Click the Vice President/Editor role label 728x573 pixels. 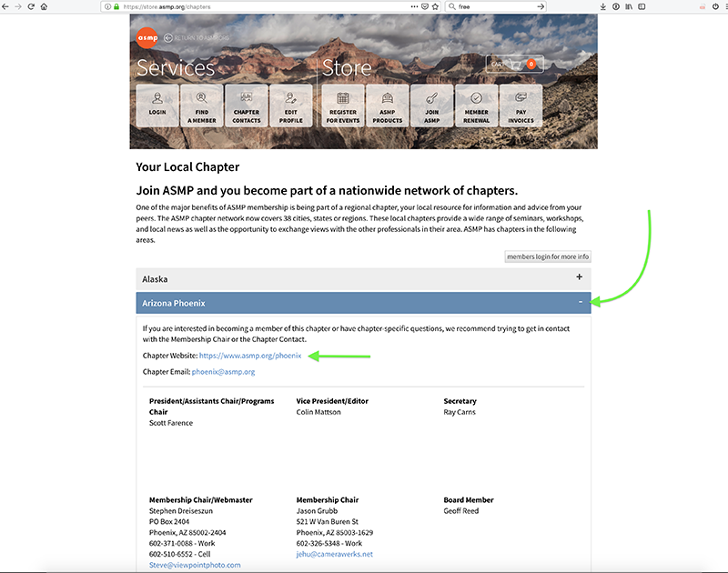coord(332,401)
